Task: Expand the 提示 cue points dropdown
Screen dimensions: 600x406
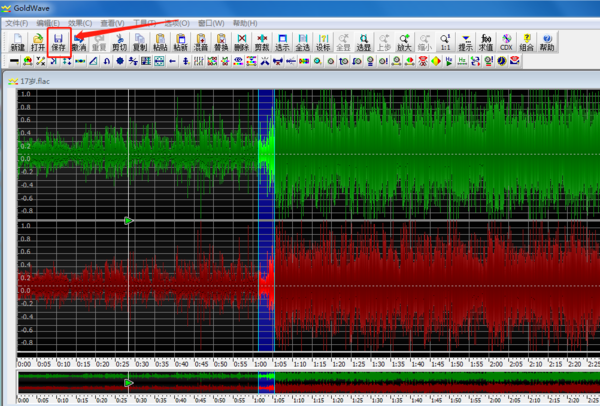Action: click(x=466, y=42)
